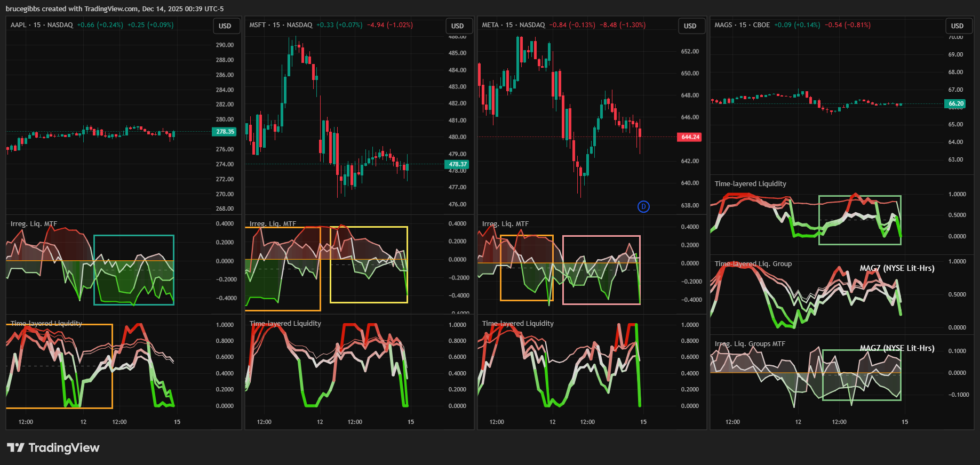Click the brucegibbs created with TradingView.com header

tap(115, 9)
